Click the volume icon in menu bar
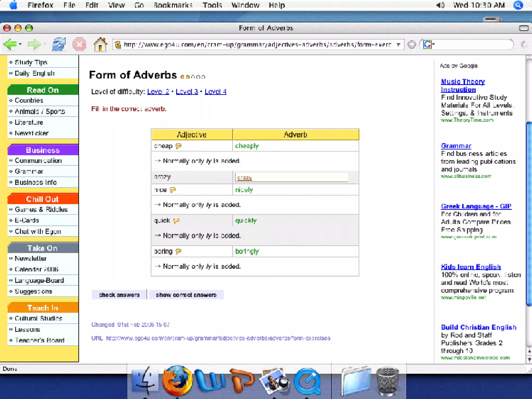This screenshot has width=532, height=399. (440, 5)
